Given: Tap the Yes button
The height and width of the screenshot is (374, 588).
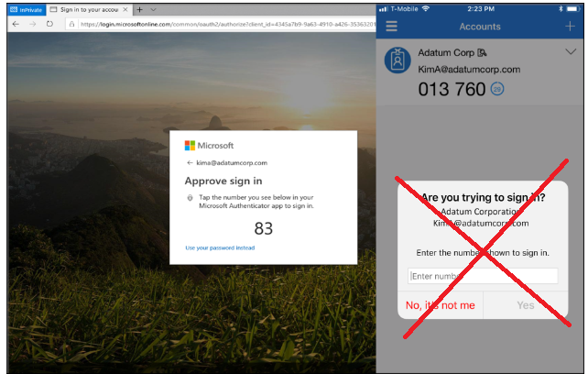Looking at the screenshot, I should [526, 305].
